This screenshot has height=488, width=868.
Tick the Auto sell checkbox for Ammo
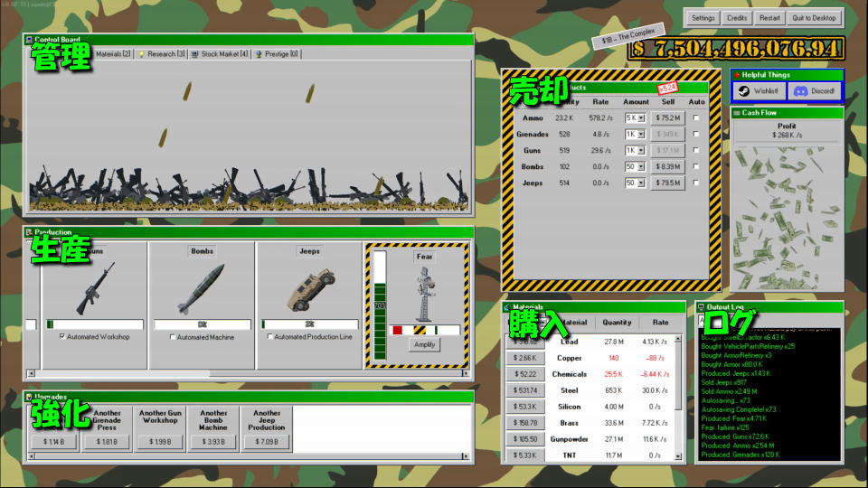point(695,117)
